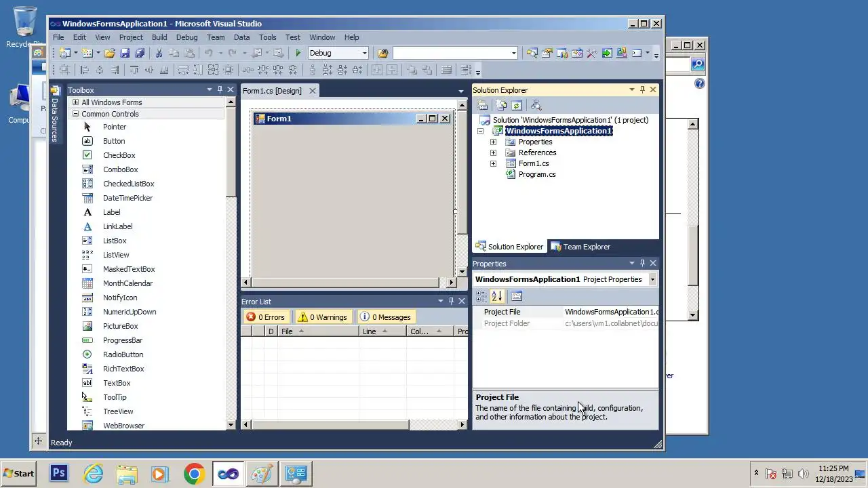Open the Build menu
The image size is (868, 488).
tap(159, 37)
